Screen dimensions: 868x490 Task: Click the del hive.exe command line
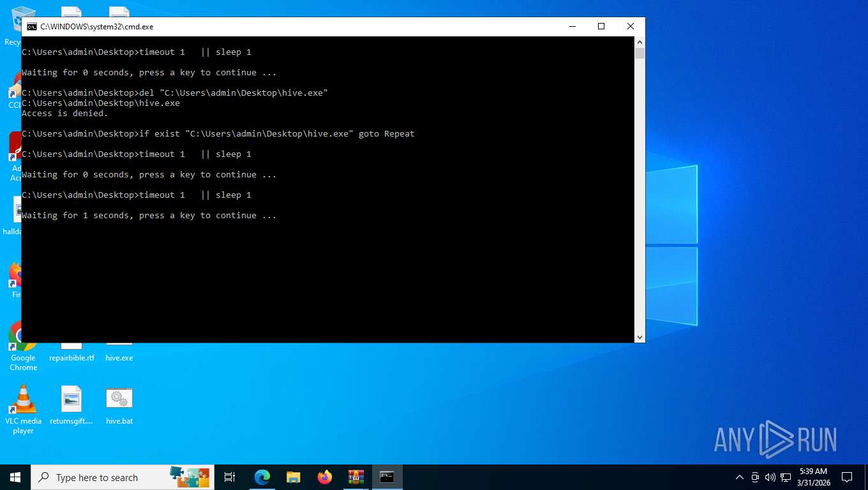[175, 93]
